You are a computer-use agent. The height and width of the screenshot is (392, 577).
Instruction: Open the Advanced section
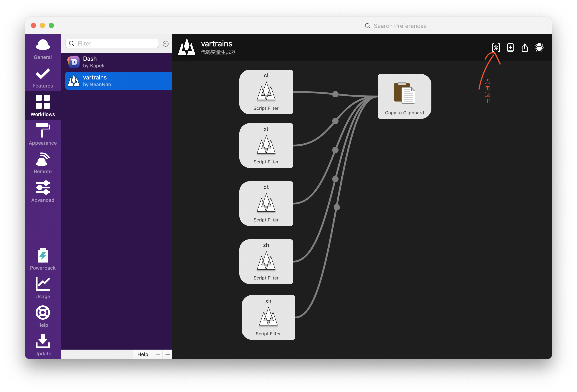43,191
